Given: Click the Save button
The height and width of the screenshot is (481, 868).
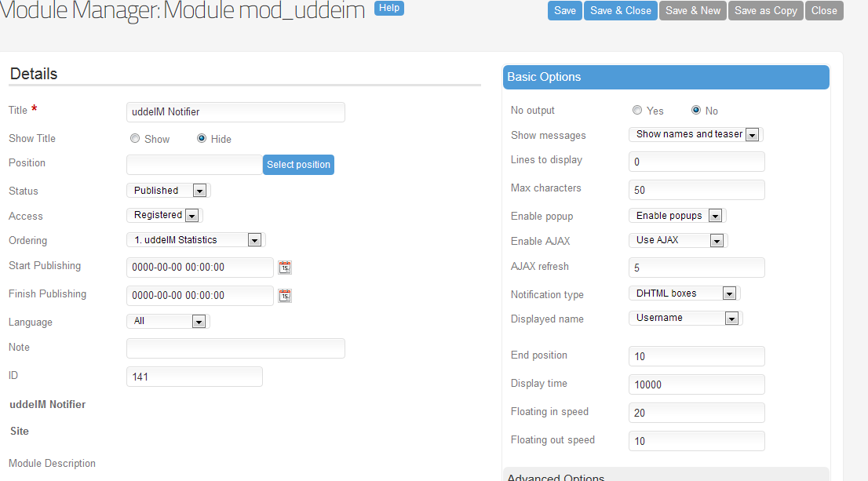Looking at the screenshot, I should 564,10.
